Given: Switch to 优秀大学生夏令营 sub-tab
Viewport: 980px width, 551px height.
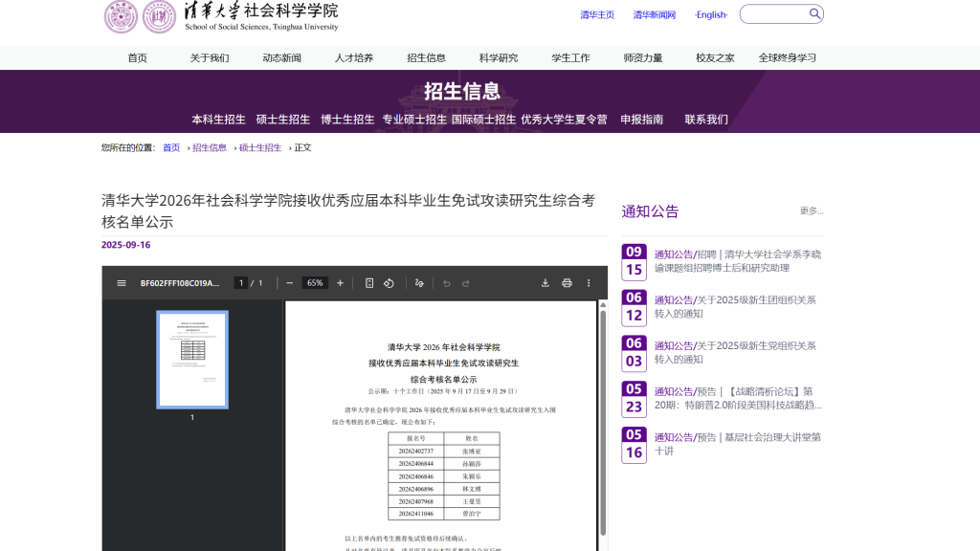Looking at the screenshot, I should (565, 120).
